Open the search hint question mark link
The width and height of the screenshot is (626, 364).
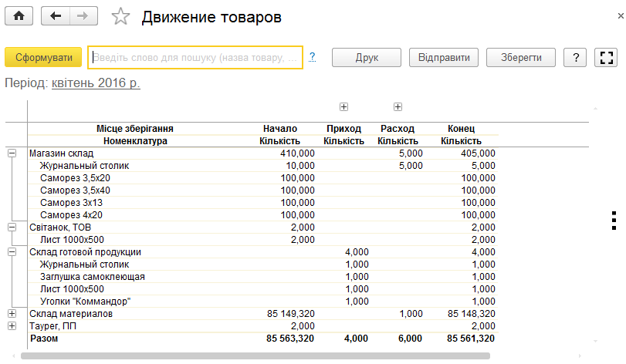tap(312, 57)
